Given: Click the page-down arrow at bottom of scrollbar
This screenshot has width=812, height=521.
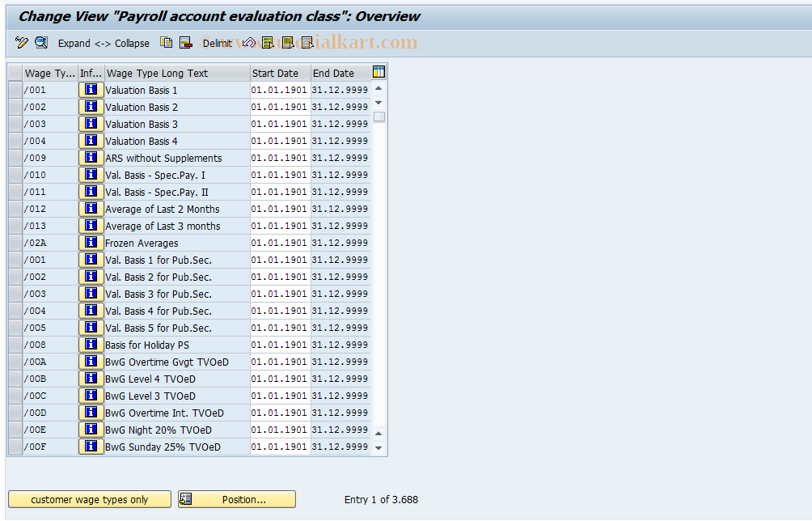Looking at the screenshot, I should (x=379, y=447).
